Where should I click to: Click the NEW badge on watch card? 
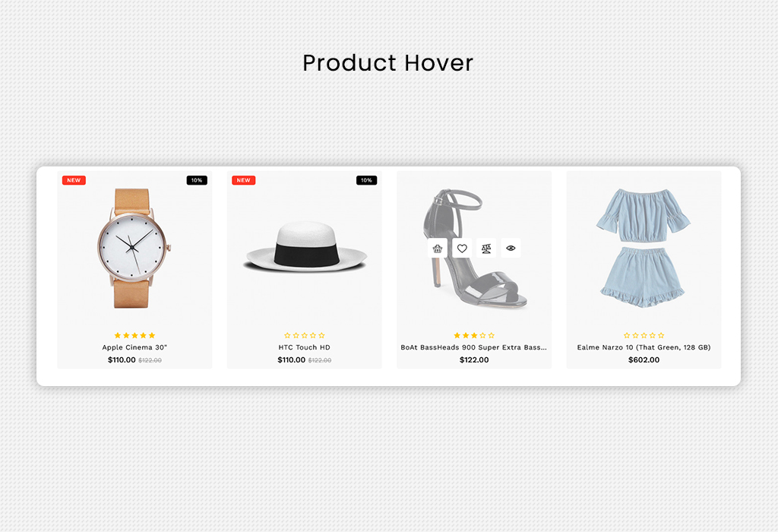74,180
